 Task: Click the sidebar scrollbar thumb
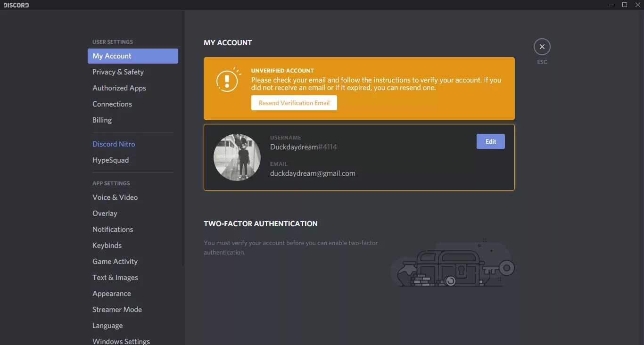[183, 139]
